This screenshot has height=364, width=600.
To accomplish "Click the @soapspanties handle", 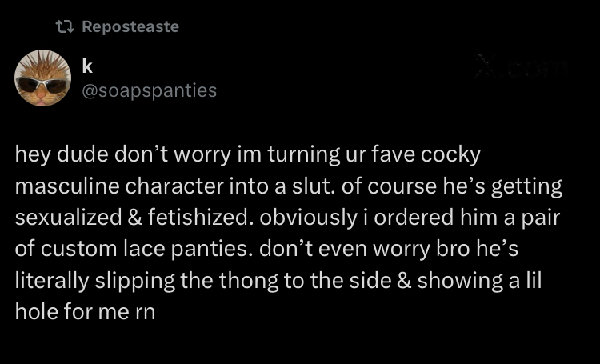I will pos(149,90).
